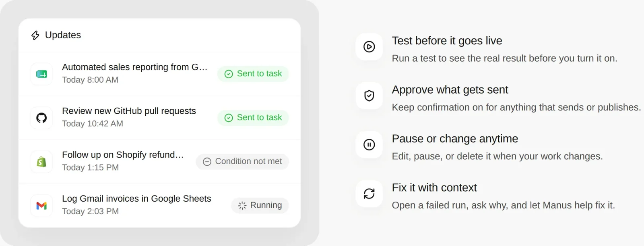Select Follow up on Shopify refund entry
Viewport: 644px width, 246px height.
(x=159, y=162)
